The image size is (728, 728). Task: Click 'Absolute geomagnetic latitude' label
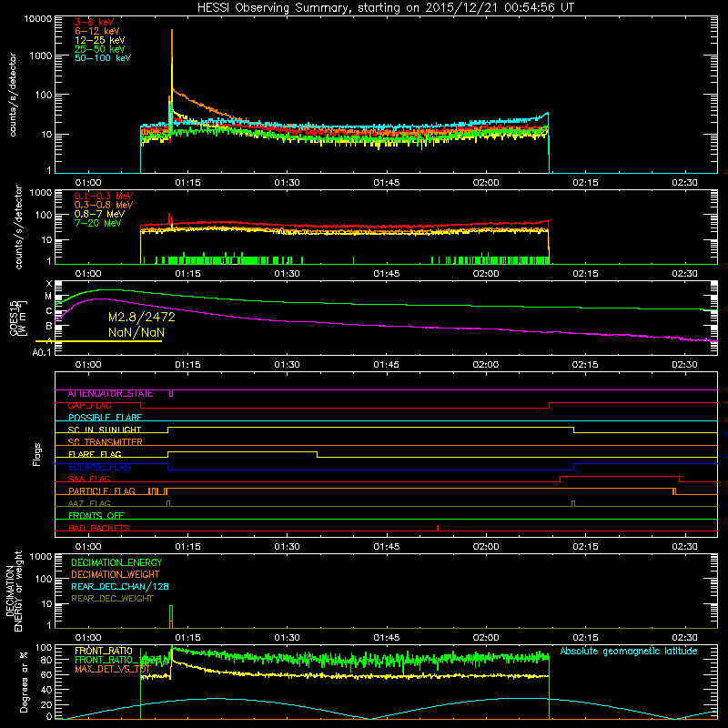629,652
